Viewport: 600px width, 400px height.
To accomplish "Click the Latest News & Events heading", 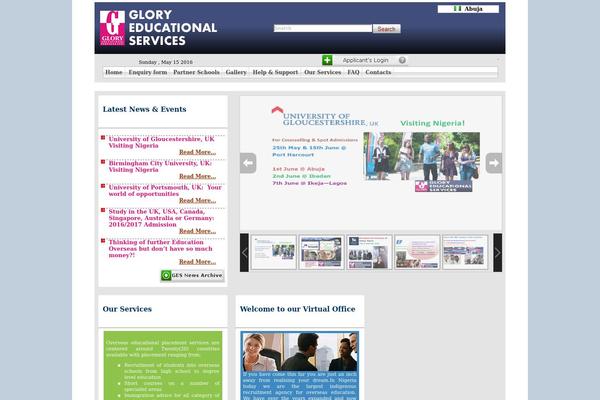I will tap(144, 109).
